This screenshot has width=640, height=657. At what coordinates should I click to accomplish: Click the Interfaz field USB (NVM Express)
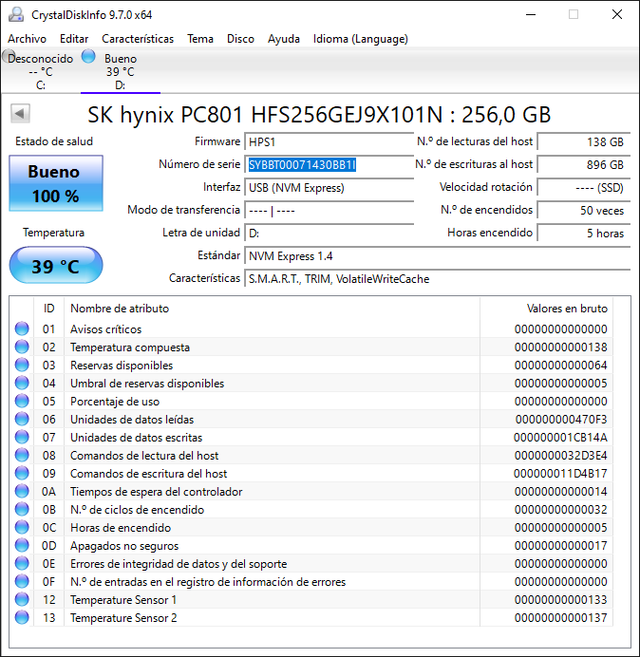(x=329, y=187)
